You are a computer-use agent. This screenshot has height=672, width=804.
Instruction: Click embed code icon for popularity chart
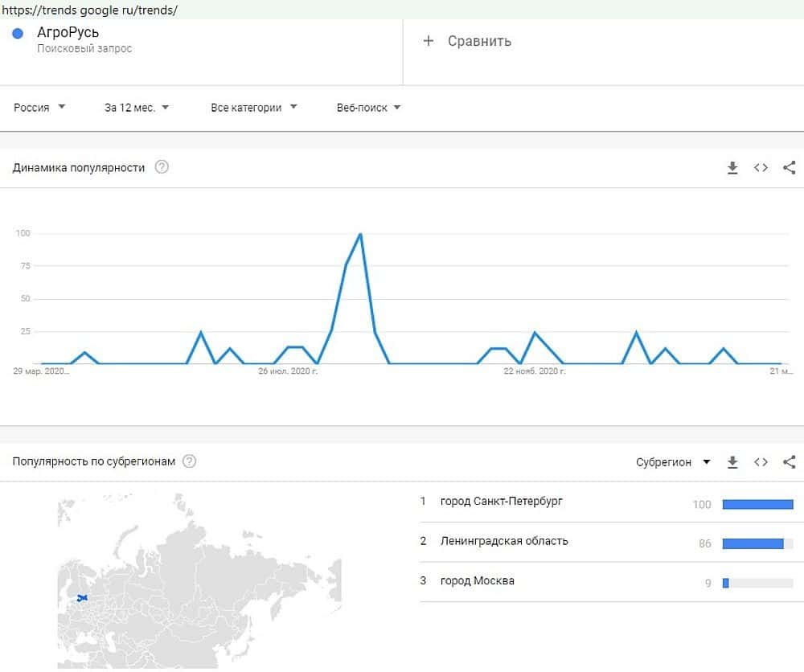[761, 168]
